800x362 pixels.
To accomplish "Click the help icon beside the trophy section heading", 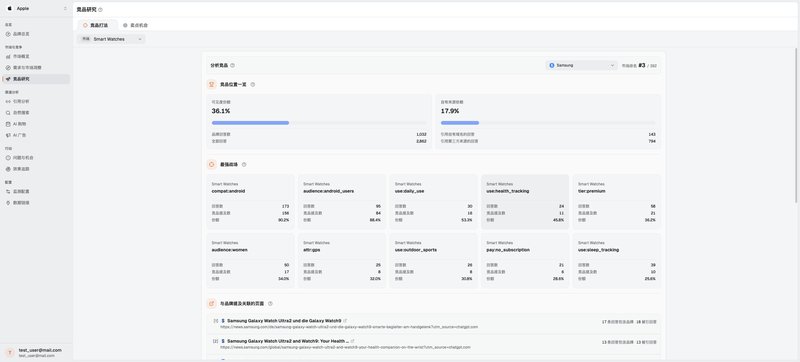I will (x=253, y=85).
